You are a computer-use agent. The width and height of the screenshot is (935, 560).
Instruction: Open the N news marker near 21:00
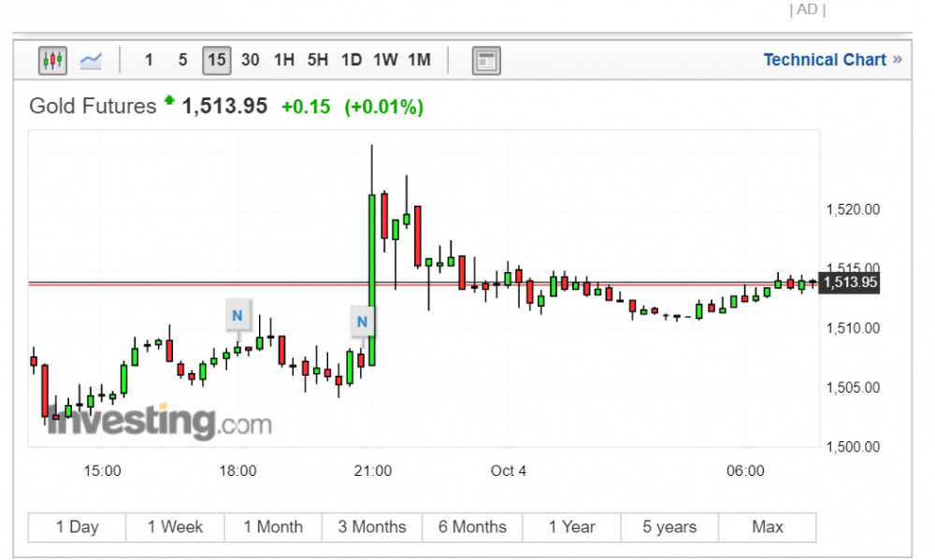[x=362, y=322]
